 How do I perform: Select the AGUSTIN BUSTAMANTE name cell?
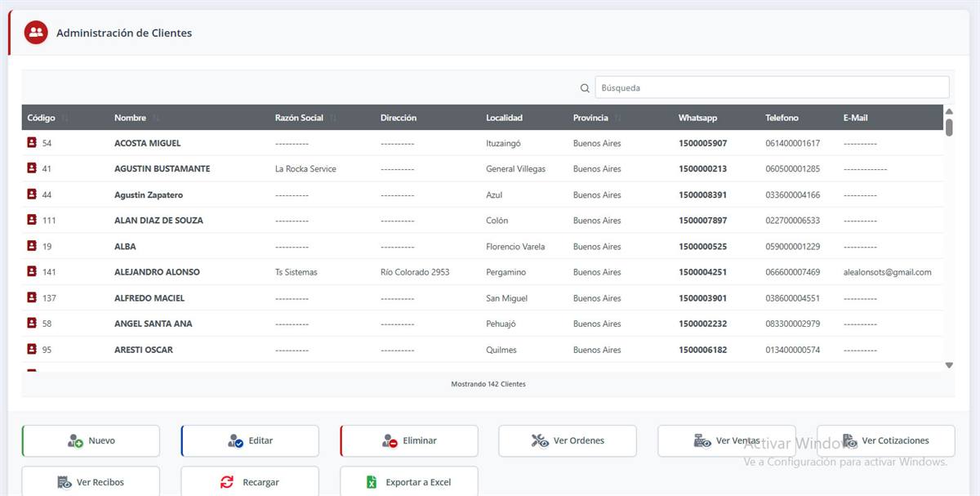pos(162,168)
